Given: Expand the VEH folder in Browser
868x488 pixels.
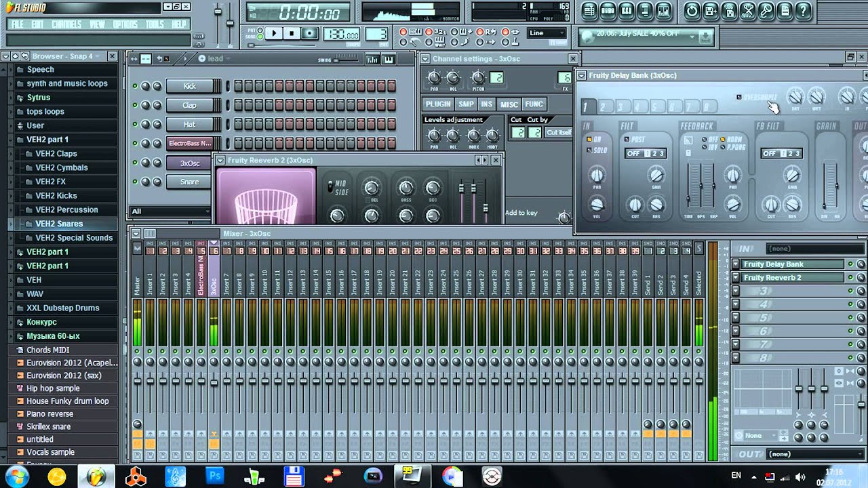Looking at the screenshot, I should pos(34,280).
